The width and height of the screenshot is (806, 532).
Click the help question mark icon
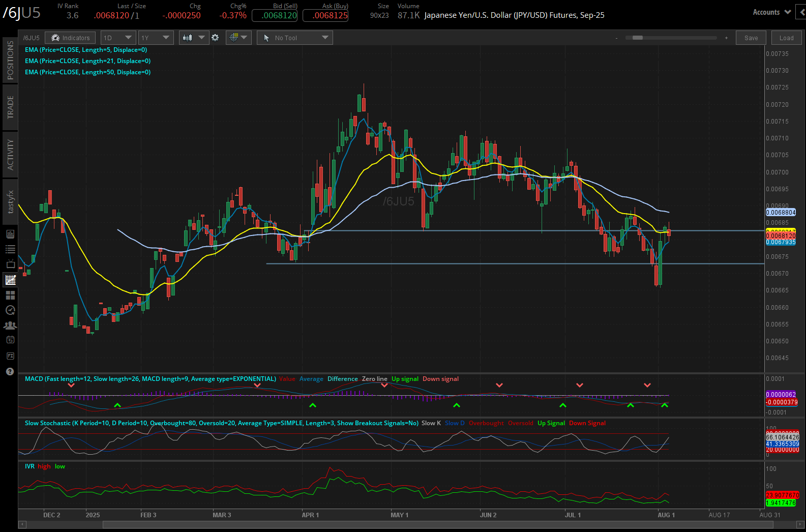(x=10, y=372)
